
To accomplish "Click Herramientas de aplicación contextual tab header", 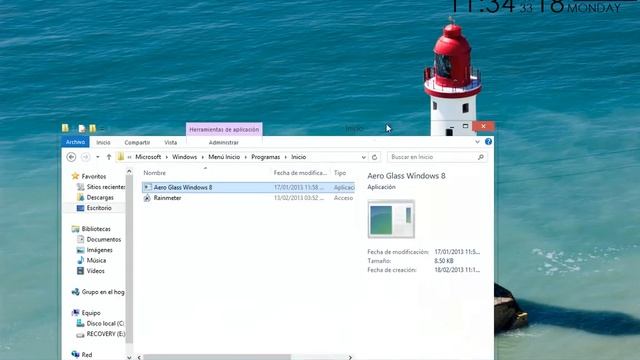I will tap(224, 129).
